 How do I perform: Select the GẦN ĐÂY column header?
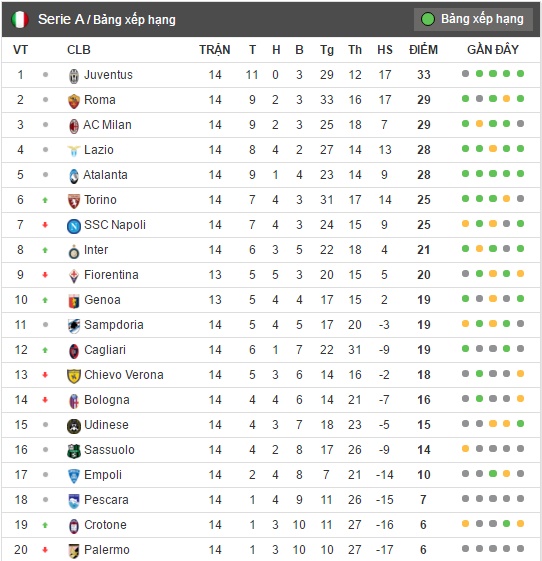(493, 49)
